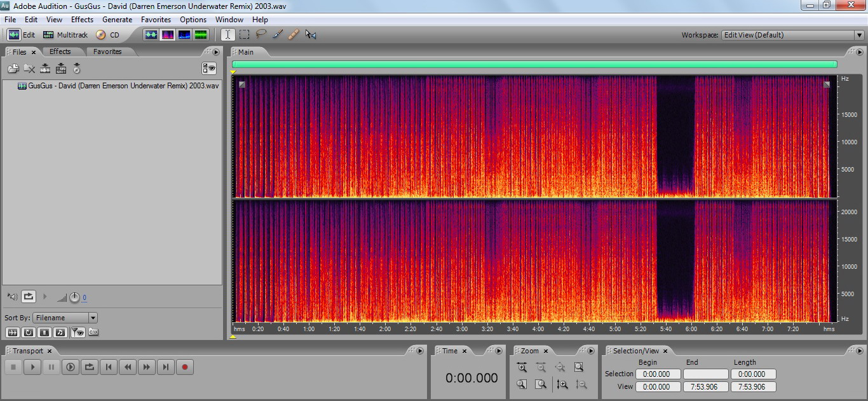This screenshot has height=401, width=868.
Task: Click the Import File icon
Action: click(13, 69)
